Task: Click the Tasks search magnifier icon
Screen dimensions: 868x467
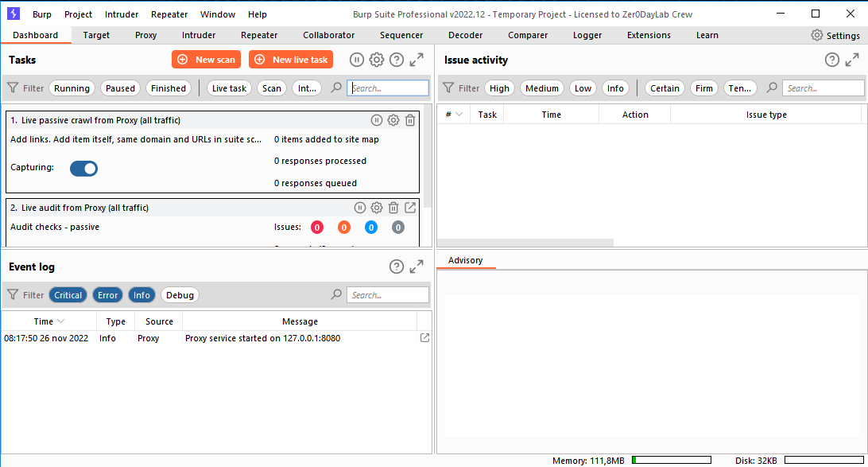Action: (x=336, y=88)
